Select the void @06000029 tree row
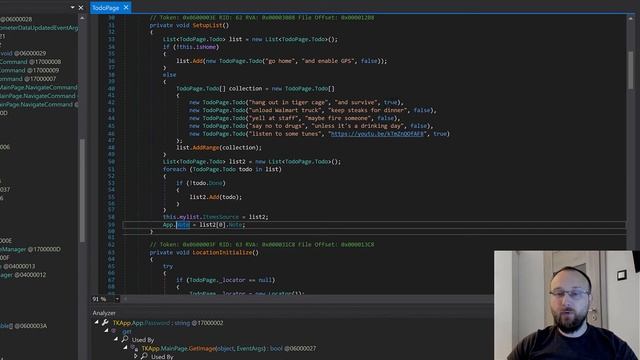 pyautogui.click(x=23, y=53)
